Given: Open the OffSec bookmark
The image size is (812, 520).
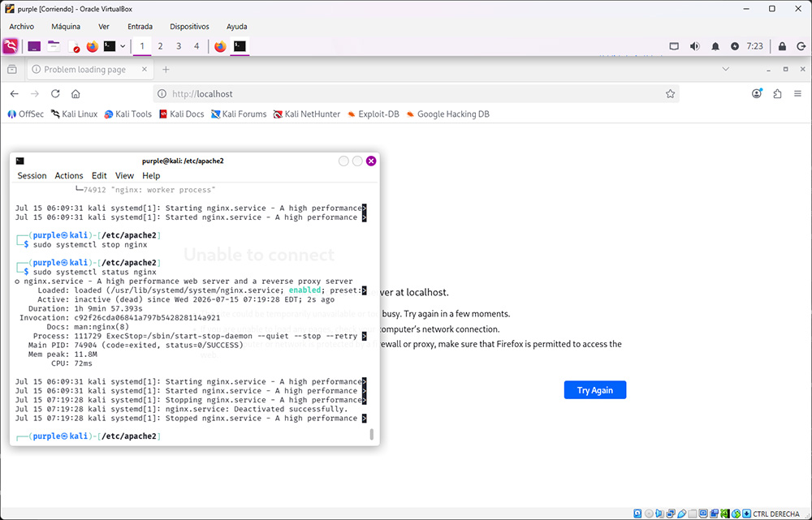Looking at the screenshot, I should [x=26, y=114].
